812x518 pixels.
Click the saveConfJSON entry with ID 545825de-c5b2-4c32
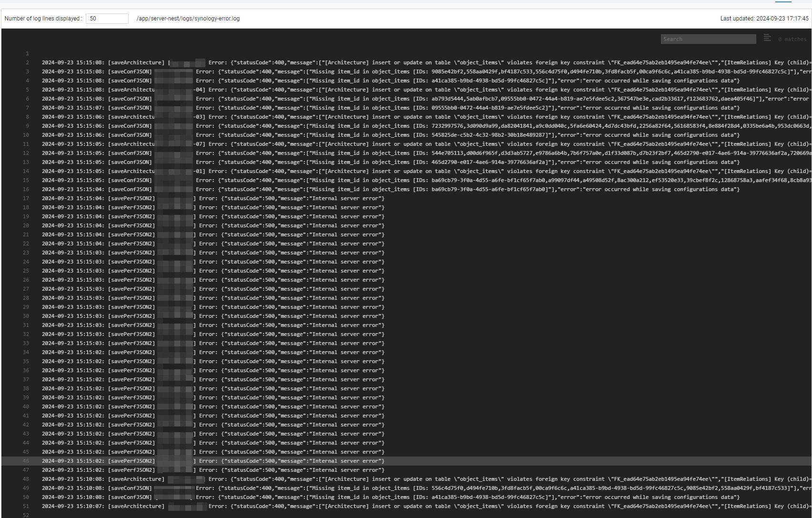(391, 135)
